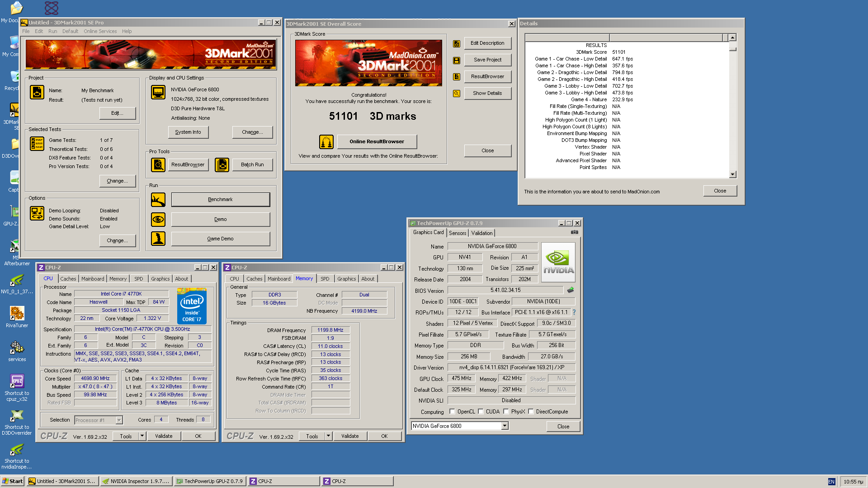Viewport: 868px width, 488px height.
Task: Switch to NVIDIA Inspector taskbar item
Action: point(136,481)
